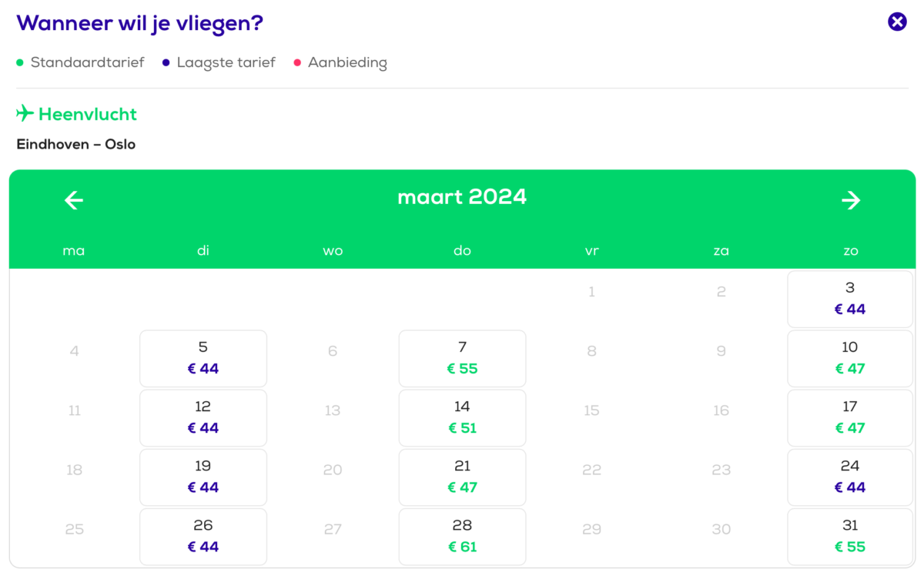Choose March 14 priced at €51
The height and width of the screenshot is (576, 924).
(x=462, y=417)
